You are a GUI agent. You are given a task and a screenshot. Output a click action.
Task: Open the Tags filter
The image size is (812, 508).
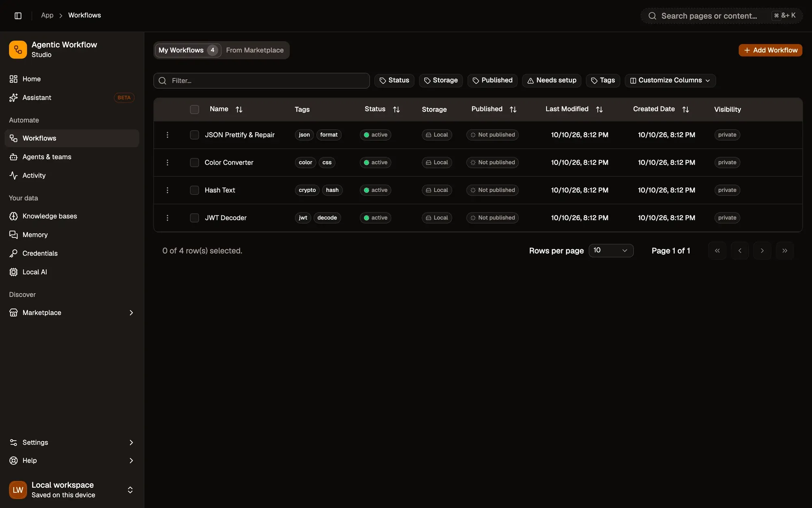pos(603,80)
